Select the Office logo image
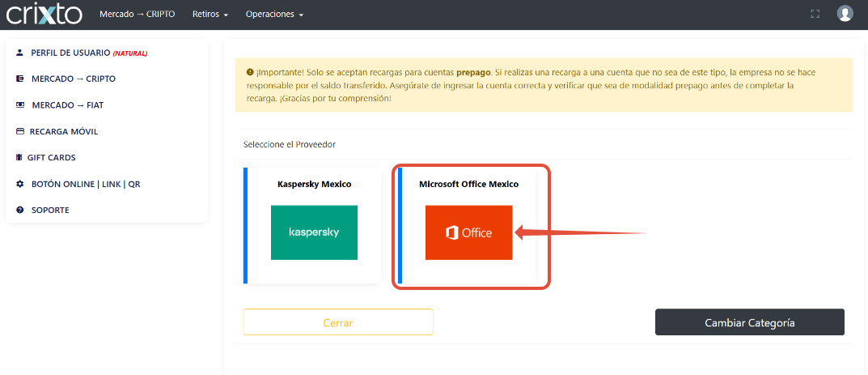 [x=469, y=232]
